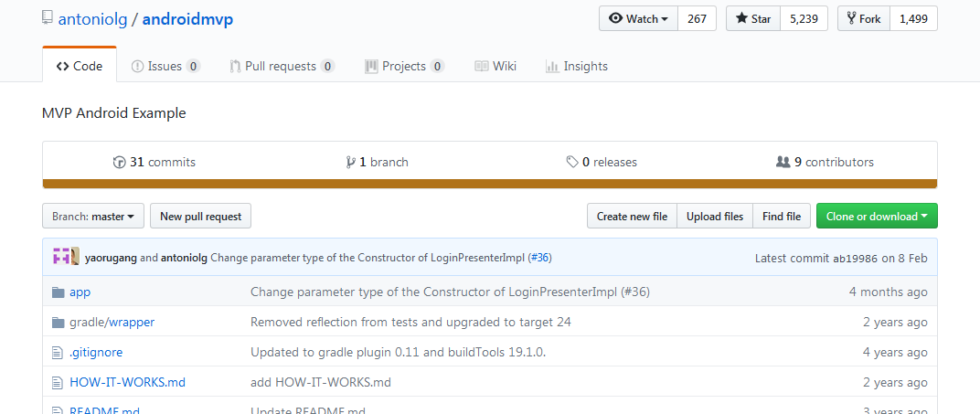Open the Branch: master dropdown
This screenshot has height=414, width=980.
[x=93, y=216]
